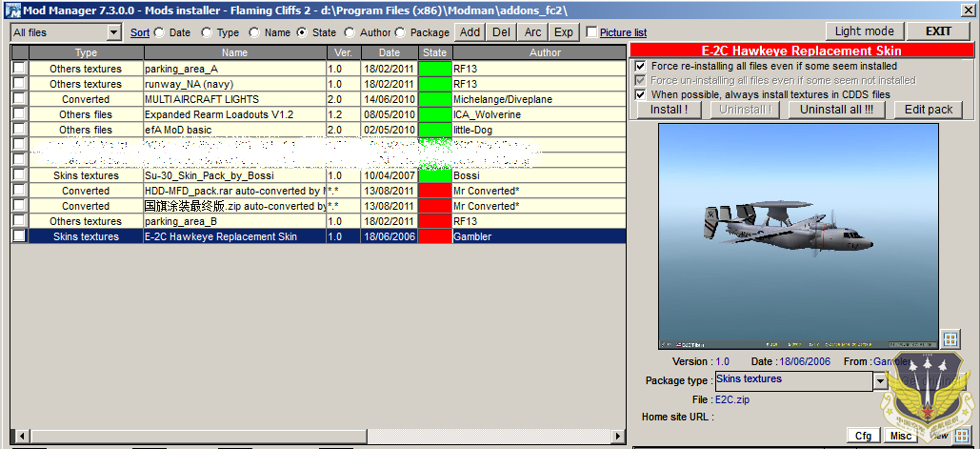Check the box for E-2C Hawkeye row
The width and height of the screenshot is (980, 449).
pos(19,235)
